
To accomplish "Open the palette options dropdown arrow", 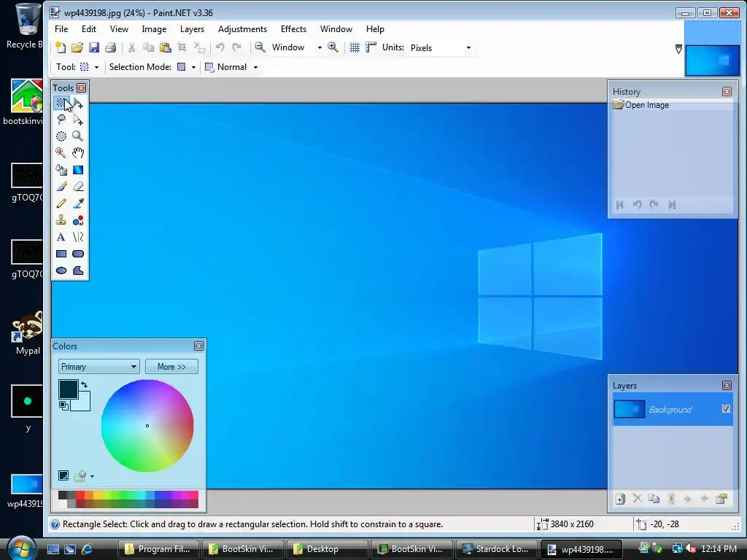I will click(92, 475).
